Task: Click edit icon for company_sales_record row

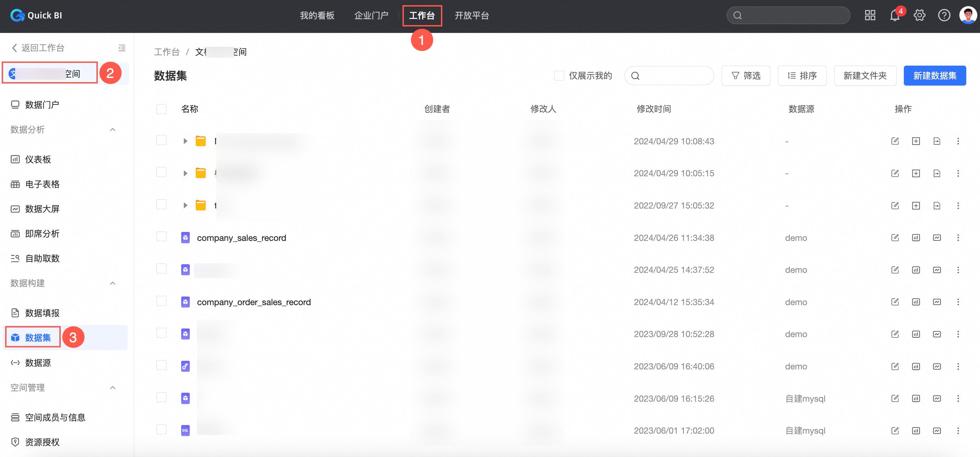Action: pyautogui.click(x=895, y=238)
